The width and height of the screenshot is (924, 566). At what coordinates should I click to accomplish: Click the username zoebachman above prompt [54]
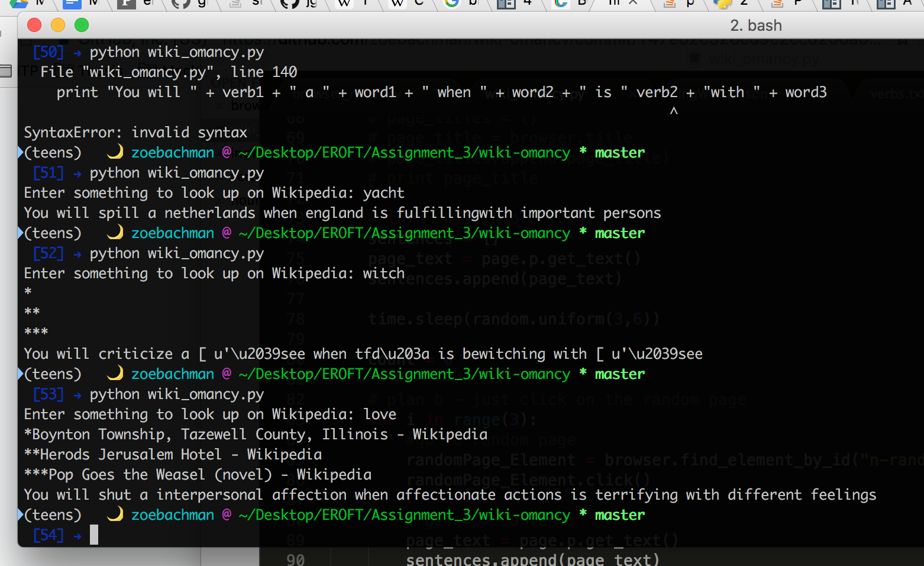tap(173, 515)
